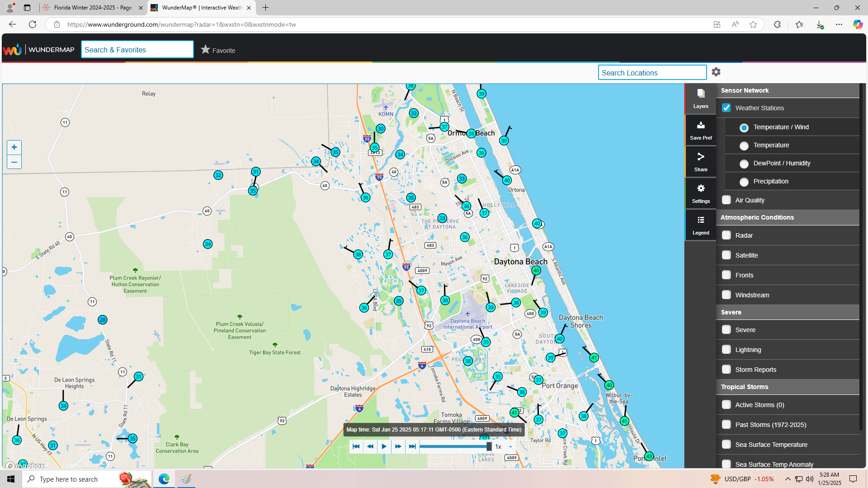Click the Mapbox attribution logo
Image resolution: width=868 pixels, height=488 pixels.
pyautogui.click(x=25, y=465)
